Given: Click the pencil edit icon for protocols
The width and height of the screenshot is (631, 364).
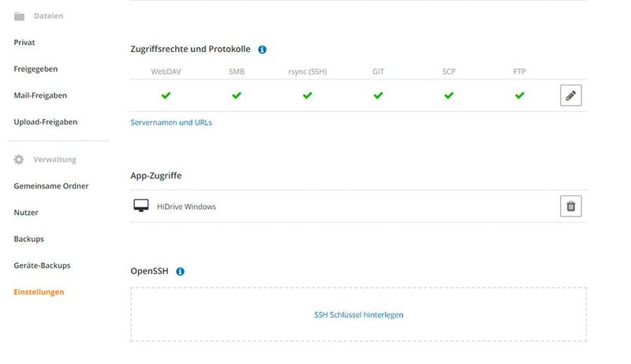Looking at the screenshot, I should pyautogui.click(x=571, y=95).
